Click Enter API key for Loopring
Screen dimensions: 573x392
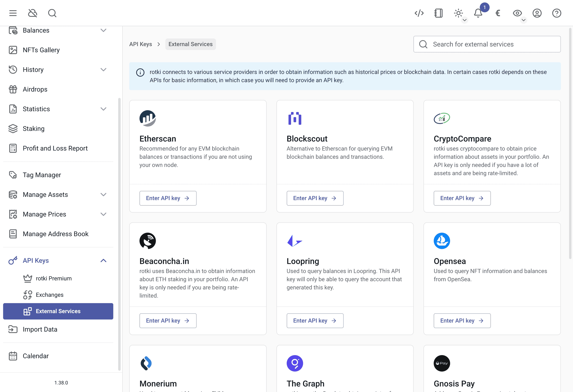point(315,321)
